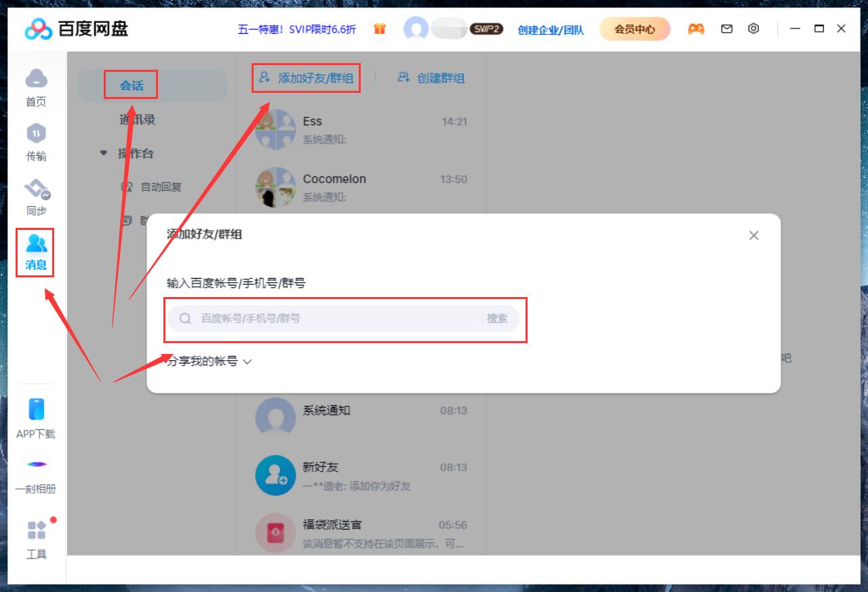The image size is (868, 592).
Task: Collapse the 操作台 tree section
Action: [104, 154]
